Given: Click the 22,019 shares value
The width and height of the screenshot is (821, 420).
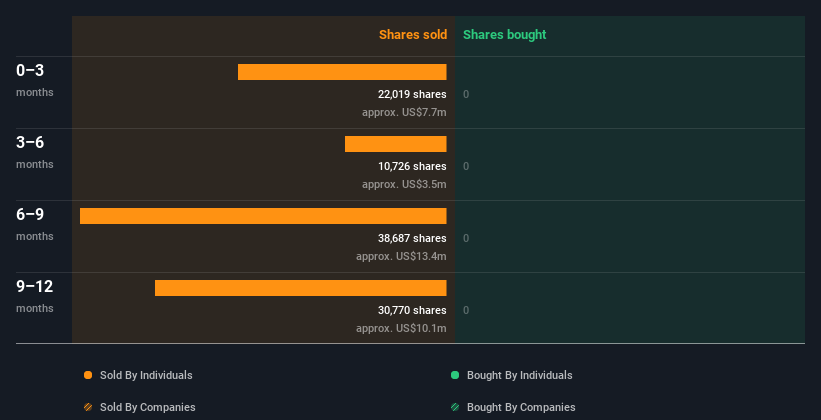Looking at the screenshot, I should pyautogui.click(x=412, y=94).
